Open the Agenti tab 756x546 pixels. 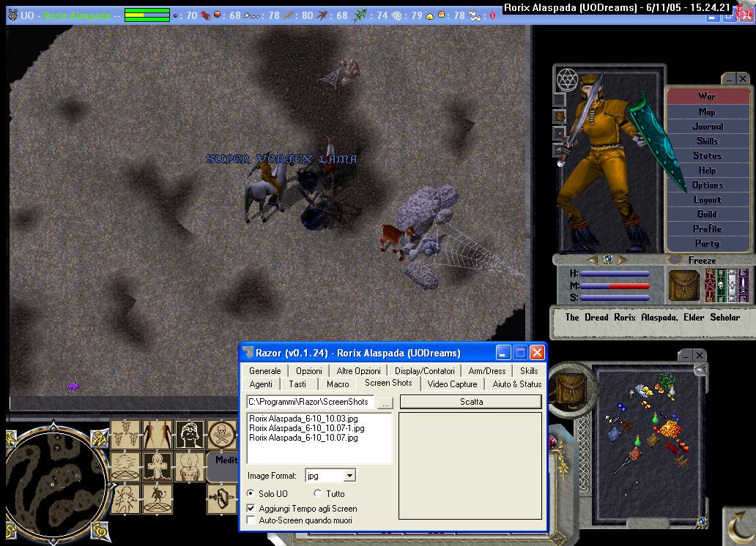[261, 384]
